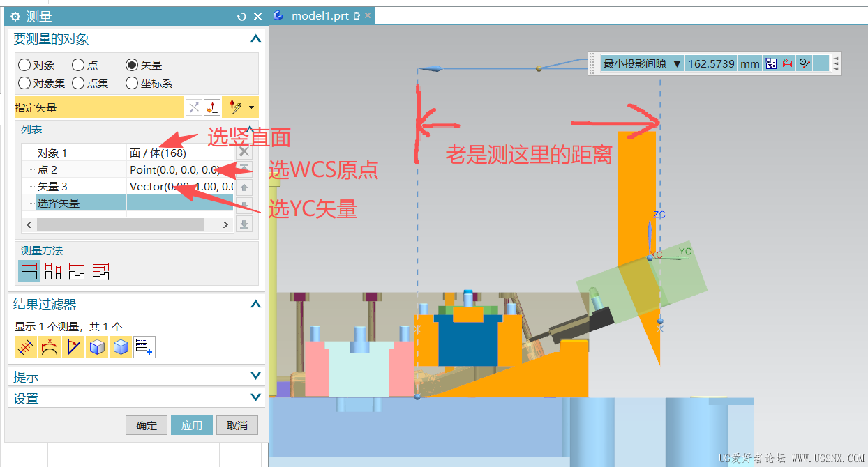The height and width of the screenshot is (467, 868).
Task: Move list entry to bottom
Action: 244,224
